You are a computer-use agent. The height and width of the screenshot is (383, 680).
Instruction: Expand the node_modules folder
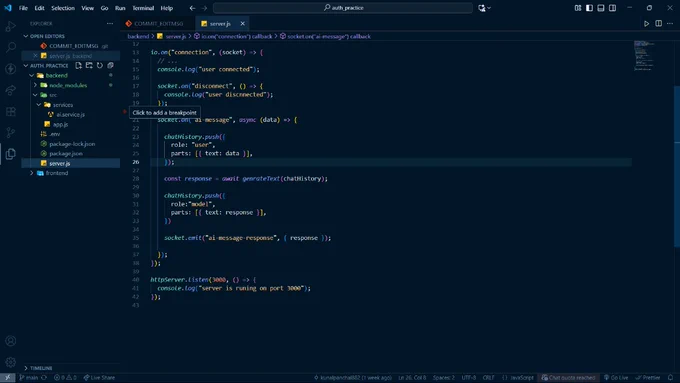35,85
